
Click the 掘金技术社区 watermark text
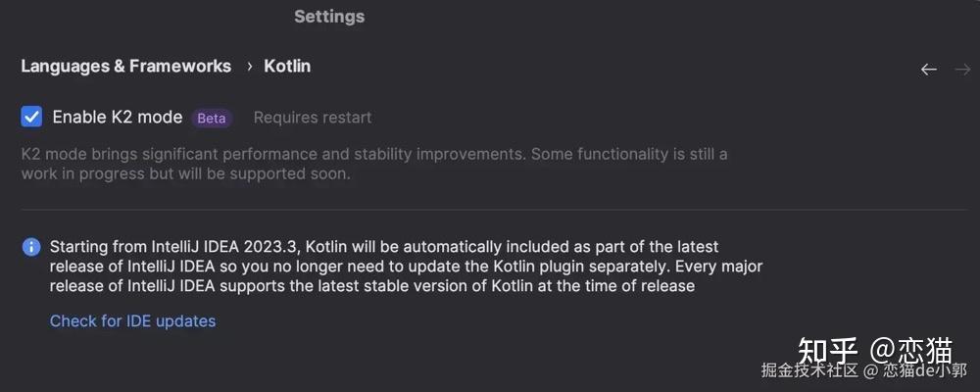click(809, 370)
